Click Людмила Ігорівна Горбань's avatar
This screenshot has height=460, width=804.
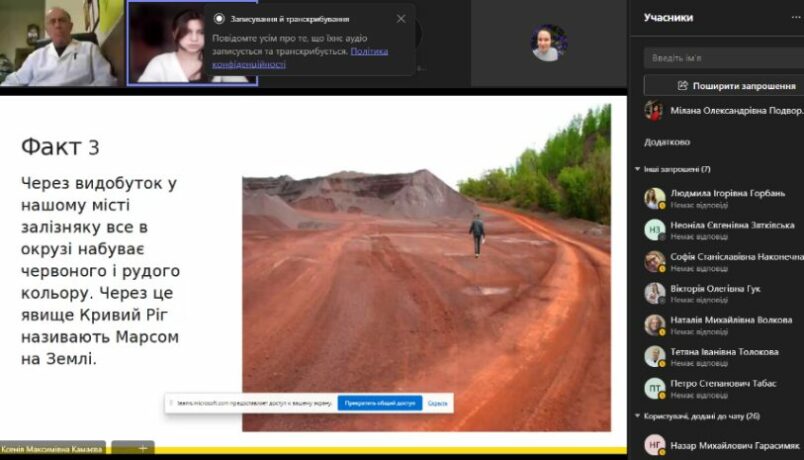(654, 198)
